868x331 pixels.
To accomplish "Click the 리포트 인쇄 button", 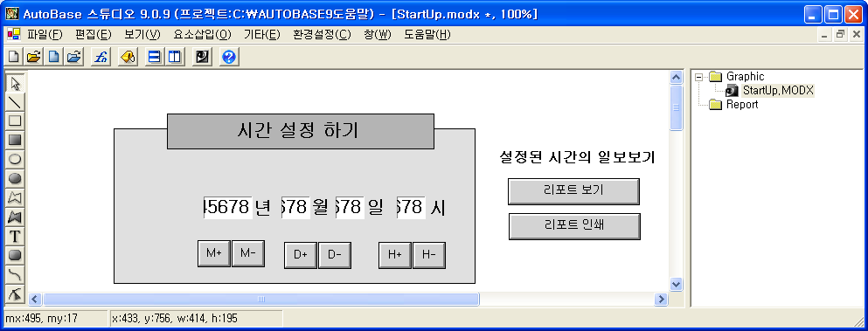I will (x=574, y=226).
